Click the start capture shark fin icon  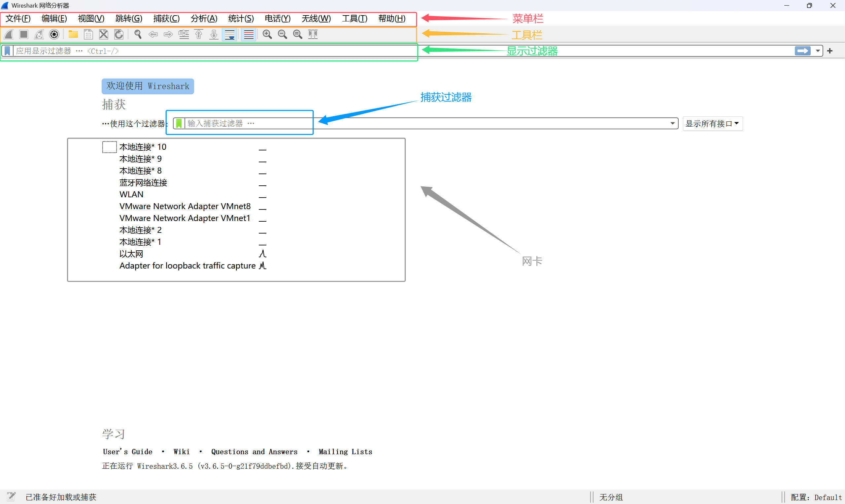click(x=9, y=34)
